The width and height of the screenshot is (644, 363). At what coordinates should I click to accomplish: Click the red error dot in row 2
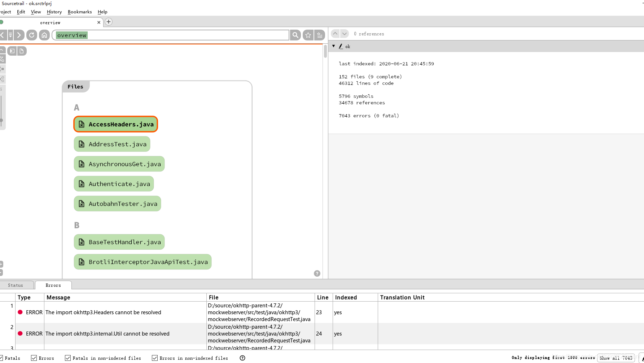point(20,333)
